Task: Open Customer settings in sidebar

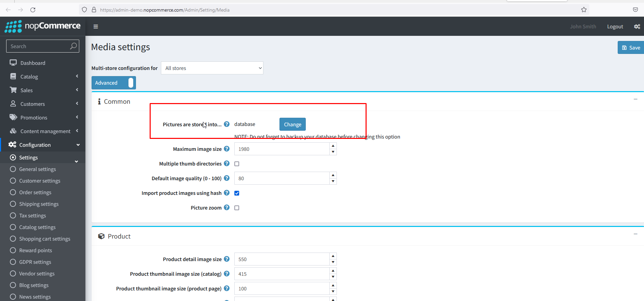Action: [40, 181]
